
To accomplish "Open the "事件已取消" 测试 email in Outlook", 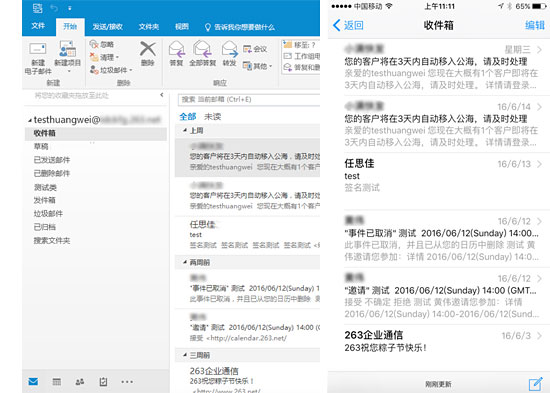I will pyautogui.click(x=247, y=288).
